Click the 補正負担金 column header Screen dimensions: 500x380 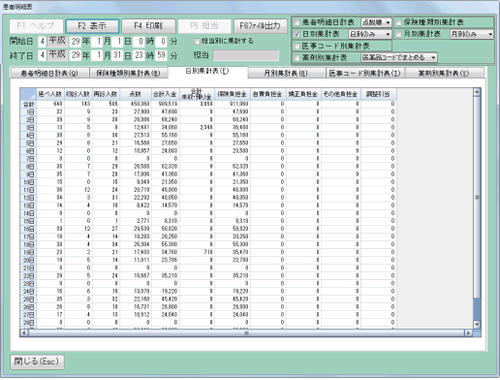pos(303,94)
